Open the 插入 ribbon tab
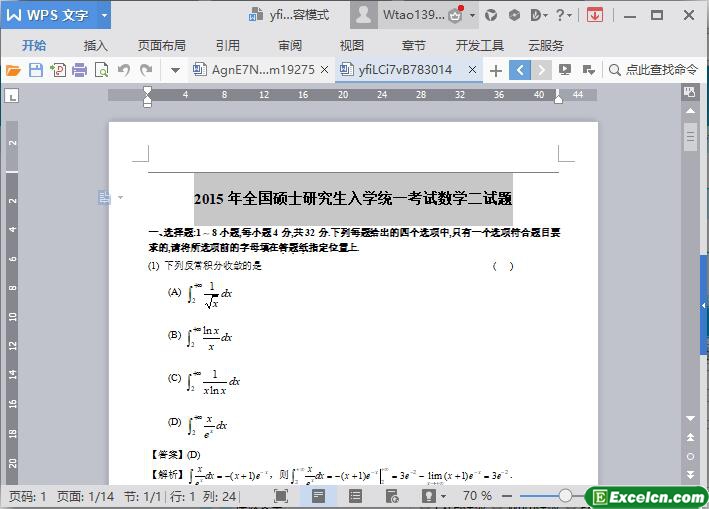709x509 pixels. point(95,45)
